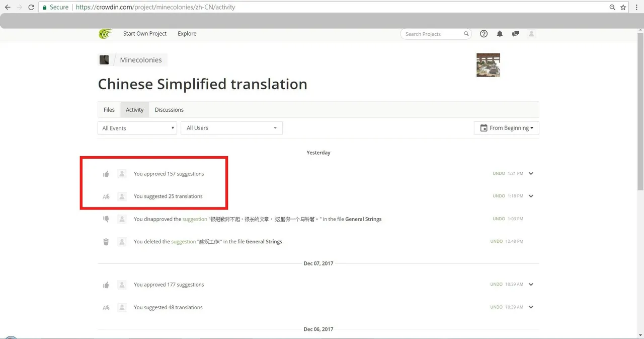The height and width of the screenshot is (339, 644).
Task: Click thumbs-up icon beside 177 suggestions
Action: (x=106, y=285)
